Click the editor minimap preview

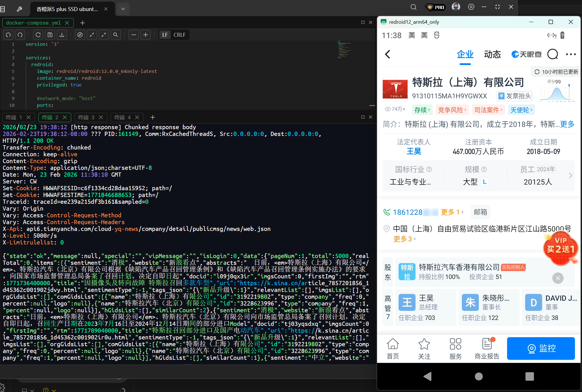(344, 50)
